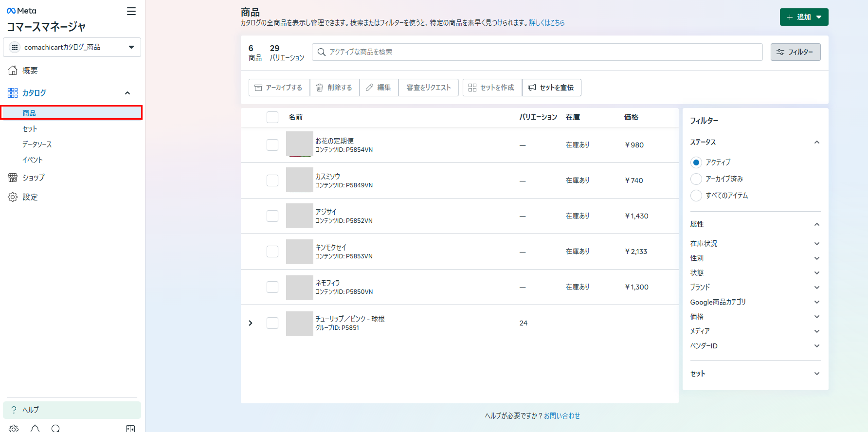This screenshot has width=868, height=432.
Task: Open the comachicartカタログ catalog selector dropdown
Action: (72, 47)
